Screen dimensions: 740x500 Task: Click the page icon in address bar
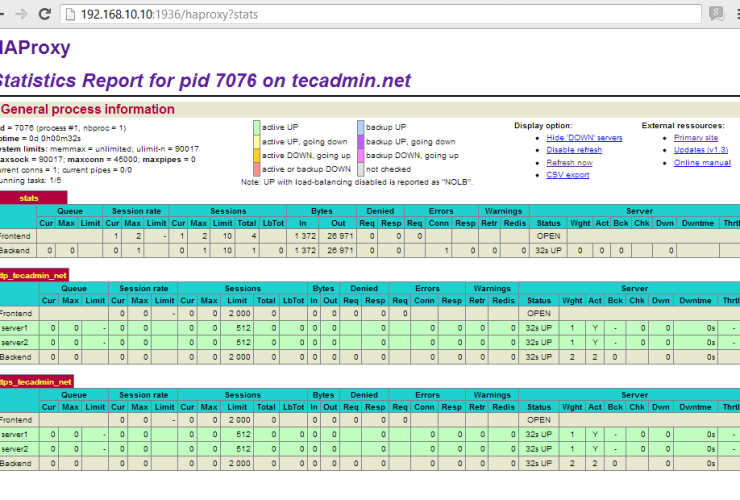[69, 14]
